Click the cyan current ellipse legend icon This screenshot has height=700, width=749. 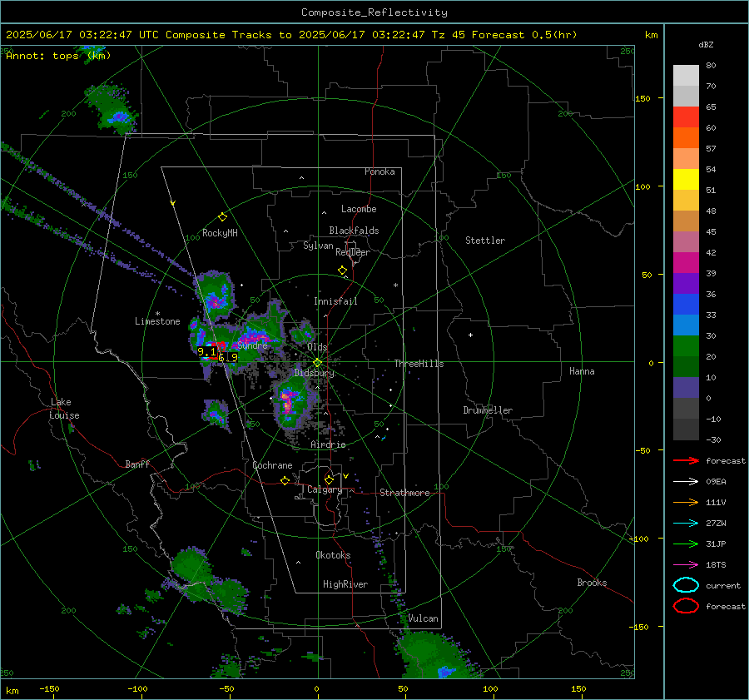pyautogui.click(x=686, y=585)
